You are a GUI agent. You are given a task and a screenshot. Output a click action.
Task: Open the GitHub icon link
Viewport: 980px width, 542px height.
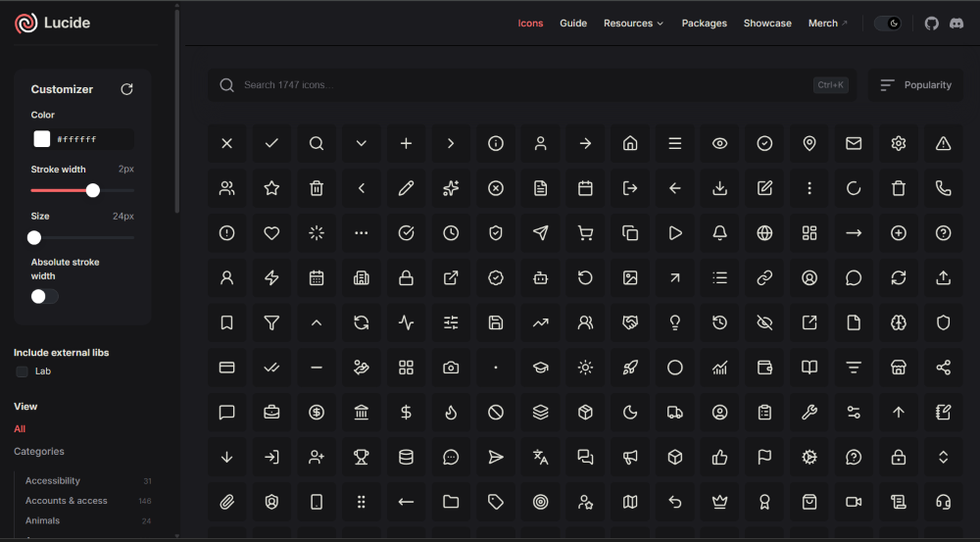point(931,24)
